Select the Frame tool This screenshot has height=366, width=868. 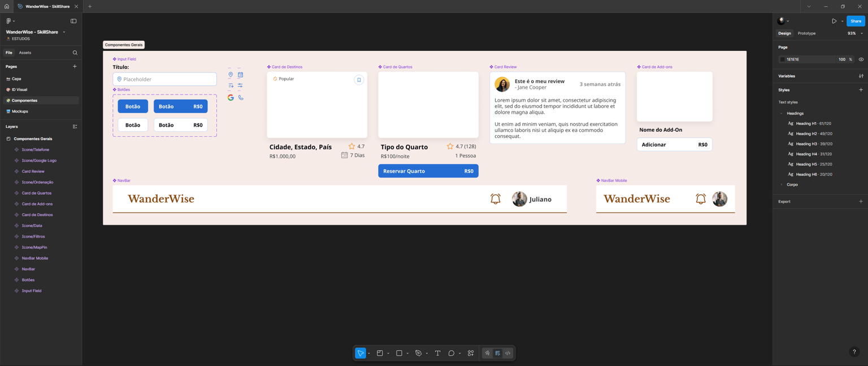pyautogui.click(x=380, y=353)
